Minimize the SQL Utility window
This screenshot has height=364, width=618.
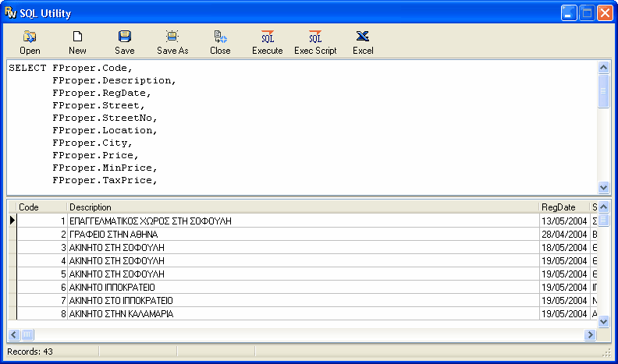[569, 13]
